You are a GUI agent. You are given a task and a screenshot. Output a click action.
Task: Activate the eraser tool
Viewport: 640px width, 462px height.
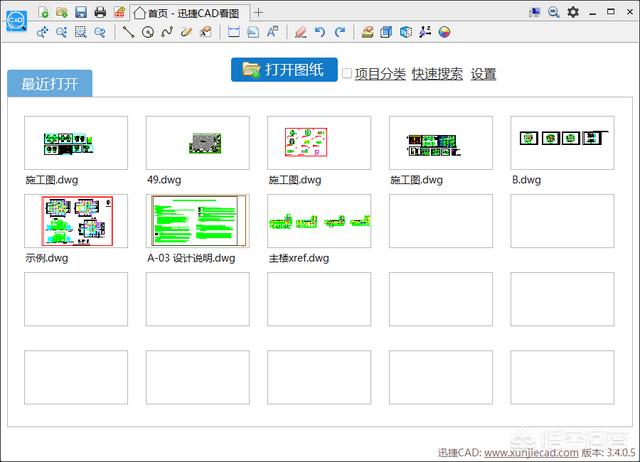tap(301, 32)
